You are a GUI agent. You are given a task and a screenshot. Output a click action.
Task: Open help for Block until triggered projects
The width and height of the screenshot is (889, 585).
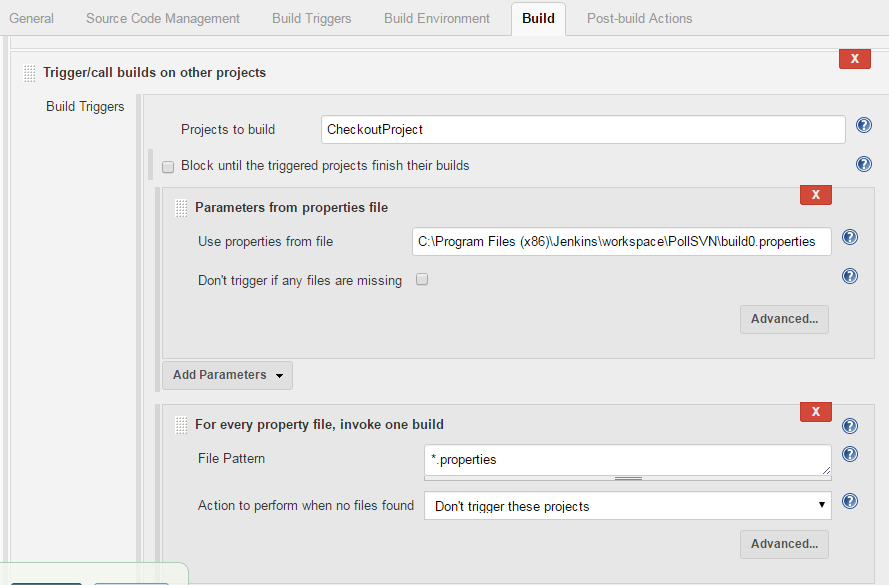863,163
